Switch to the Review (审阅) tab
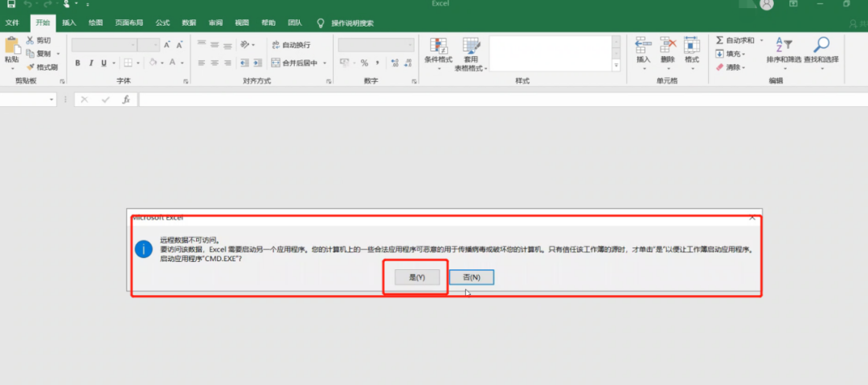 click(215, 23)
